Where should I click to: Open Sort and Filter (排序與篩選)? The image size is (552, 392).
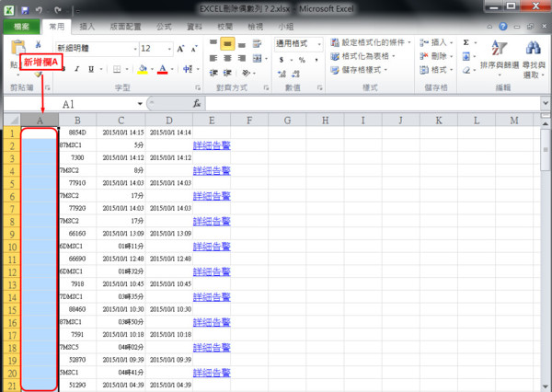tap(500, 57)
